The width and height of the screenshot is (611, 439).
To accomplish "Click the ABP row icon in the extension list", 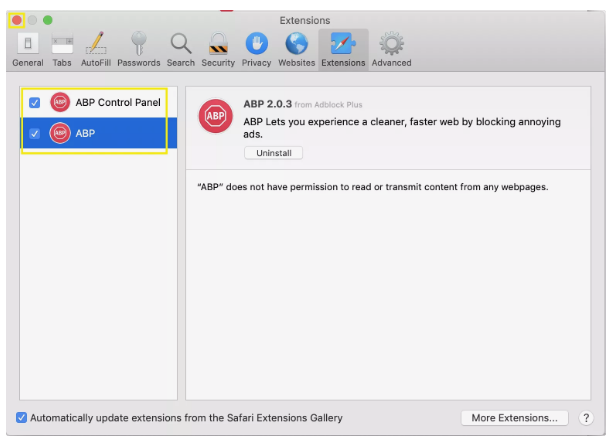I will (x=60, y=133).
